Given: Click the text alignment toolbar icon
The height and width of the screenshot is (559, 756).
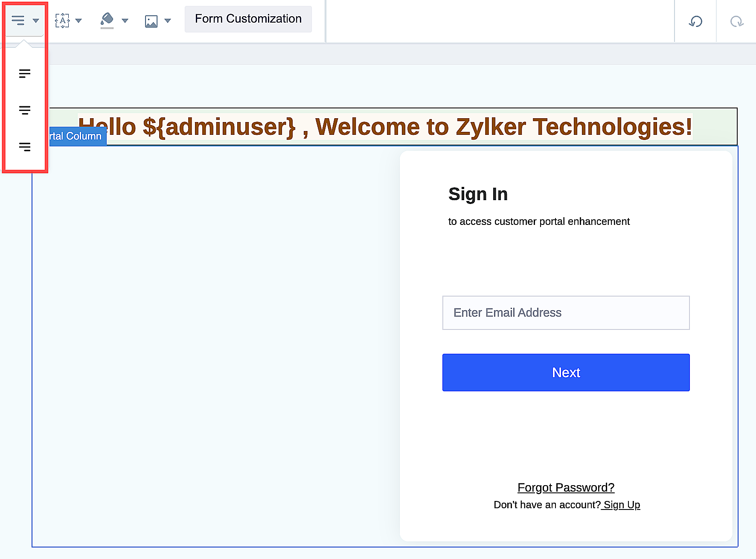Looking at the screenshot, I should [18, 20].
